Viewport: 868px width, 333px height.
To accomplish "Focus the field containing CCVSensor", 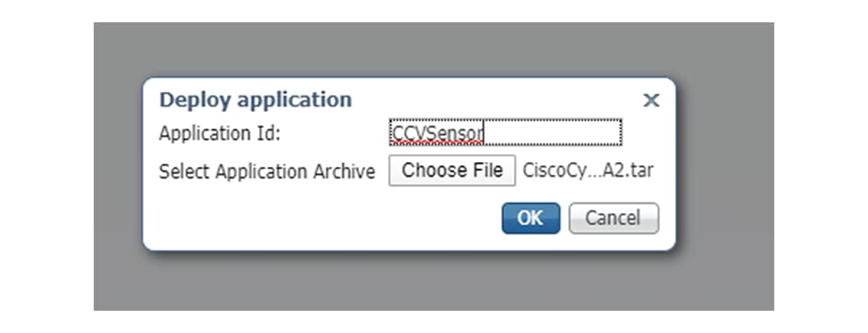I will (506, 132).
